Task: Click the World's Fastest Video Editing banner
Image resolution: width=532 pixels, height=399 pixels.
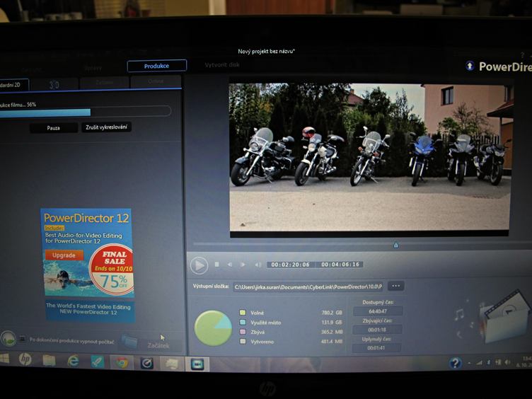Action: pos(90,310)
